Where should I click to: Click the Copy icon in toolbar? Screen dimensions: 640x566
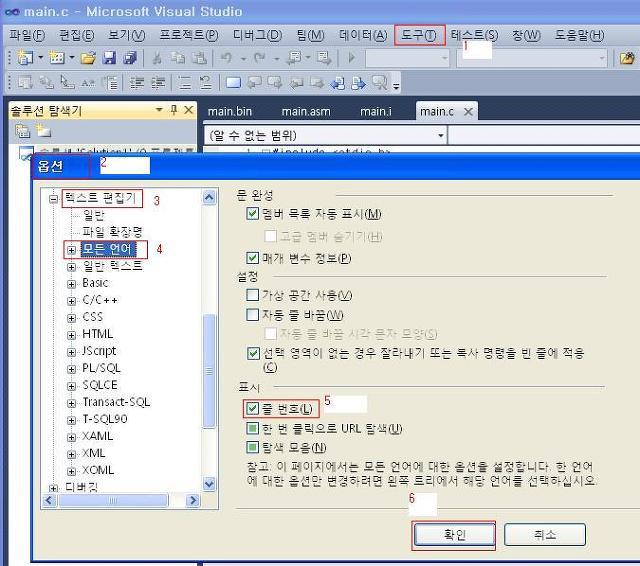pyautogui.click(x=178, y=58)
